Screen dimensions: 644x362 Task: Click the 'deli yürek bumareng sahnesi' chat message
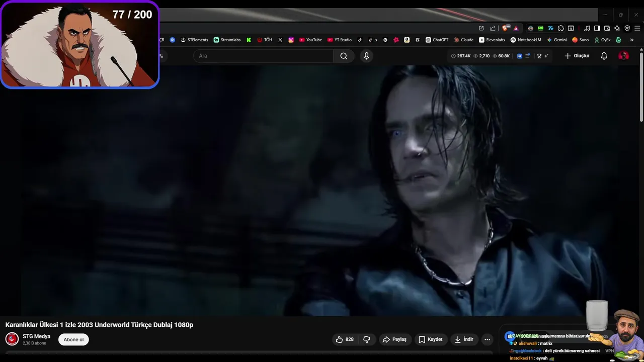pyautogui.click(x=554, y=351)
